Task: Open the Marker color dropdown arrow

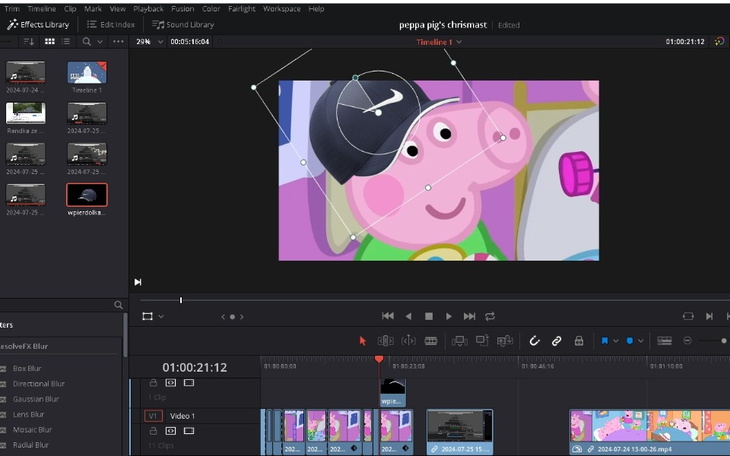Action: [x=641, y=341]
